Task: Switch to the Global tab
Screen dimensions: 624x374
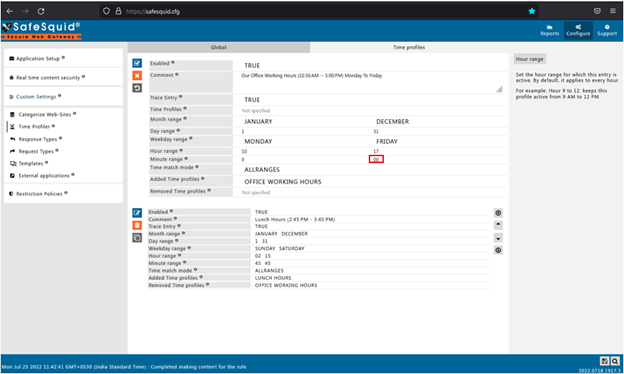Action: click(218, 47)
